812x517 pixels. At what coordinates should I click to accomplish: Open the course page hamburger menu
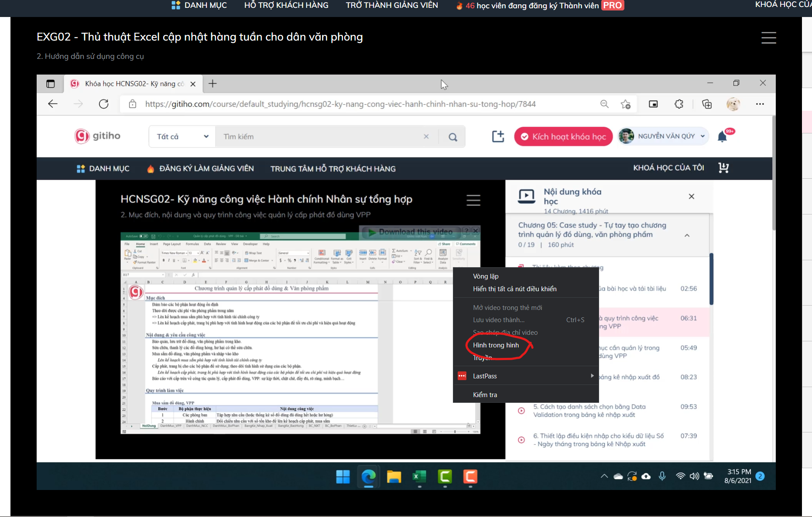(768, 37)
